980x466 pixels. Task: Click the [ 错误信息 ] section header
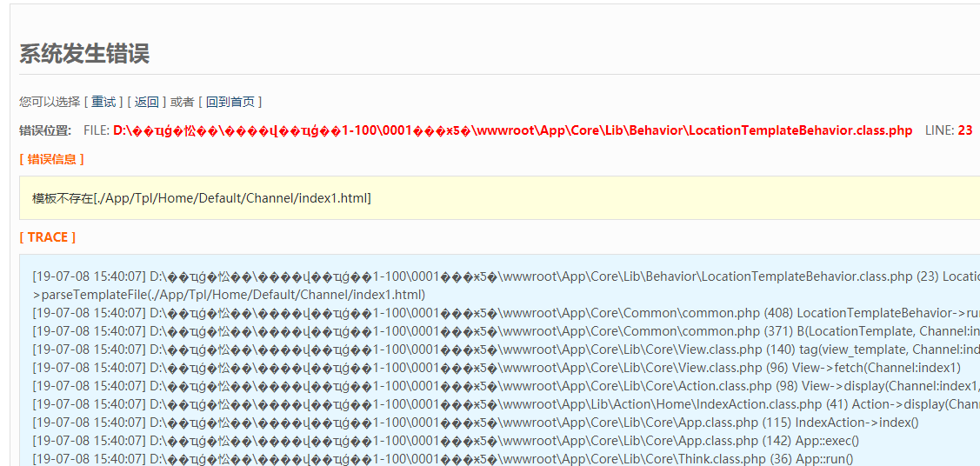click(x=51, y=159)
